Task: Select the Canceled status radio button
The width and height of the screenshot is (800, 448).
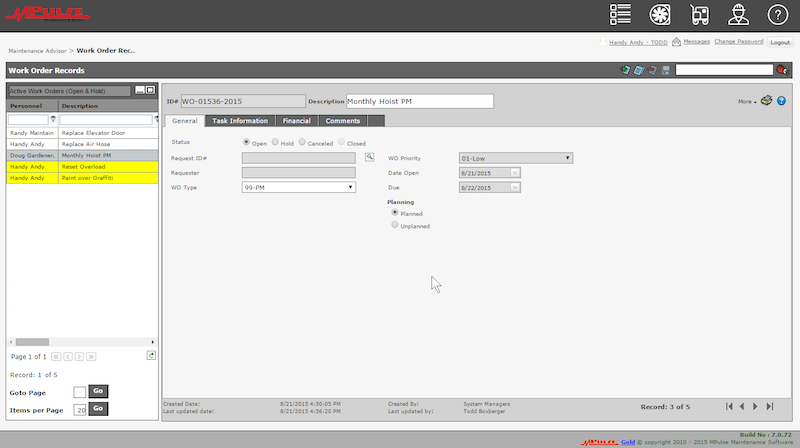Action: click(x=302, y=143)
